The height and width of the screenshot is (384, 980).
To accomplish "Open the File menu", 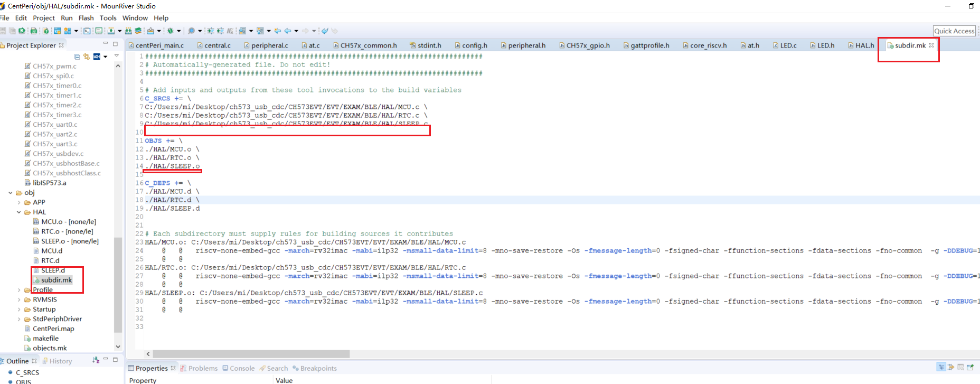I will (x=4, y=18).
